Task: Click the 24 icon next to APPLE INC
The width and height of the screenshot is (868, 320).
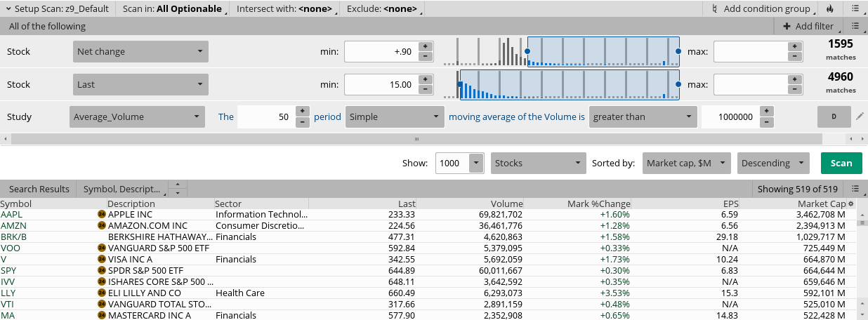Action: [102, 214]
